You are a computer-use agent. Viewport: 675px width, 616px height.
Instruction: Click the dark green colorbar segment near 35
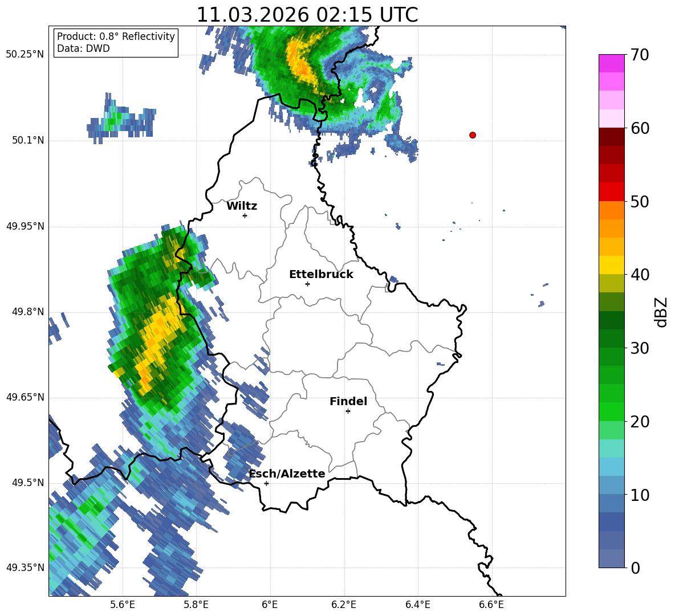[x=611, y=320]
